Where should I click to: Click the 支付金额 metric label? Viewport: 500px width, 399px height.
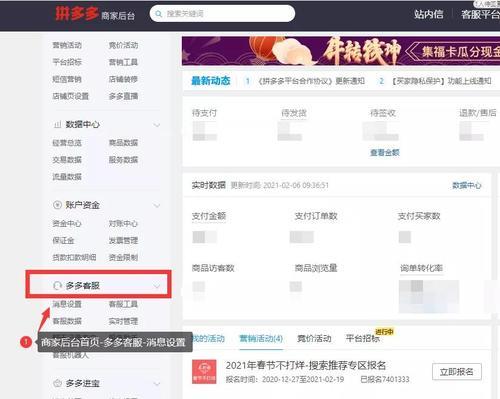click(209, 216)
